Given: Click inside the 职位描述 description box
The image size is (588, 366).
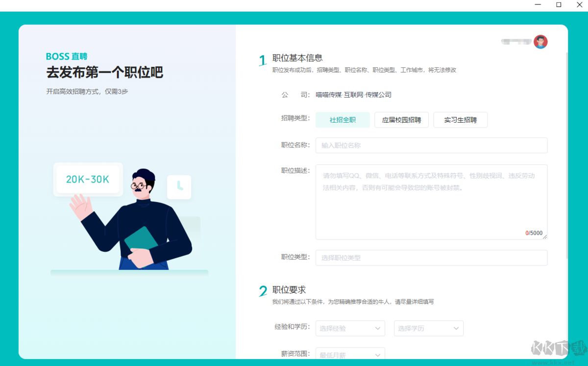Looking at the screenshot, I should tap(431, 201).
